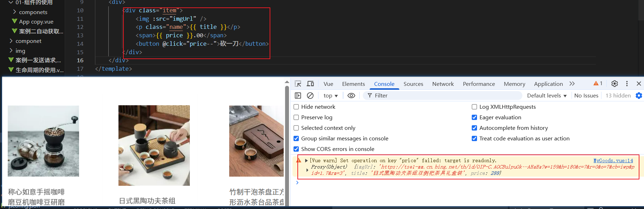This screenshot has height=209, width=644.
Task: Open the Performance tab
Action: tap(479, 84)
